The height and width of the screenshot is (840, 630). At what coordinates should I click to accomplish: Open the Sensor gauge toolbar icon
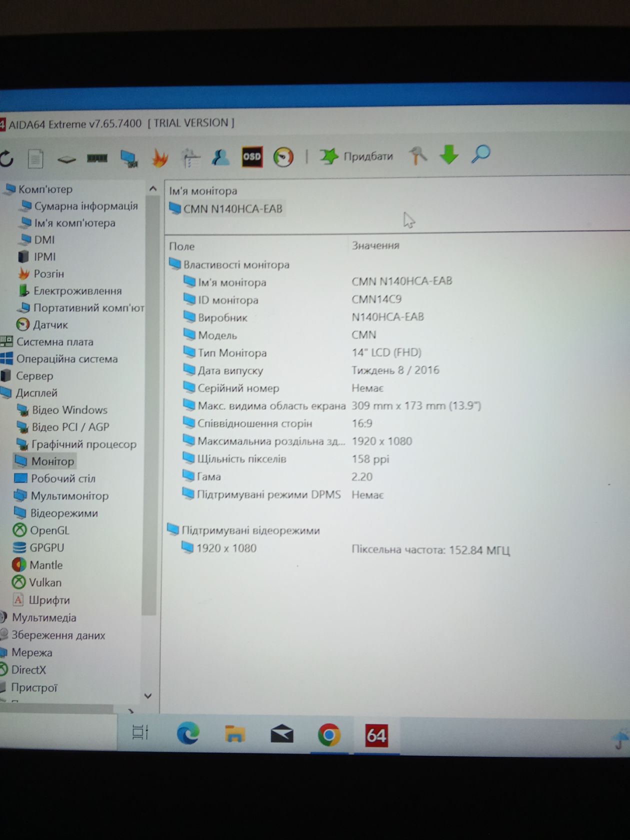pos(283,157)
